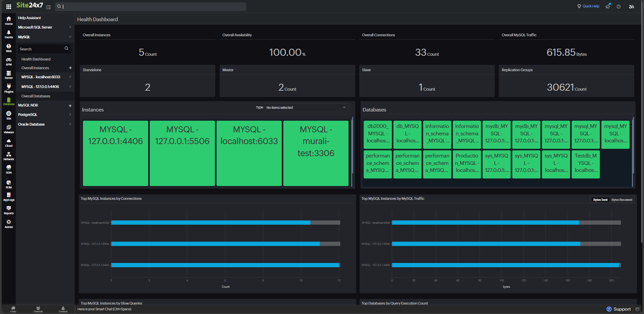Switch traffic chart to Bytes Received
Viewport: 644px width, 314px height.
622,200
